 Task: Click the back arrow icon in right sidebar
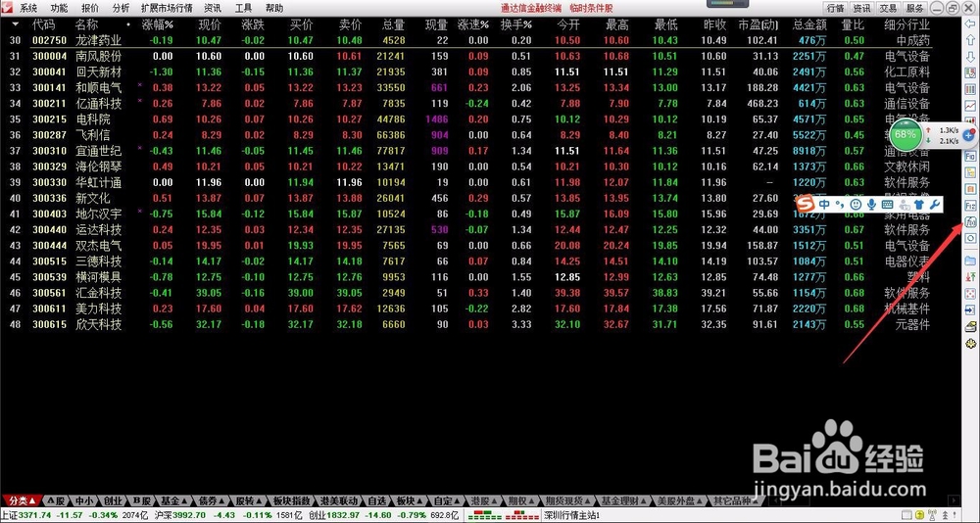[970, 24]
